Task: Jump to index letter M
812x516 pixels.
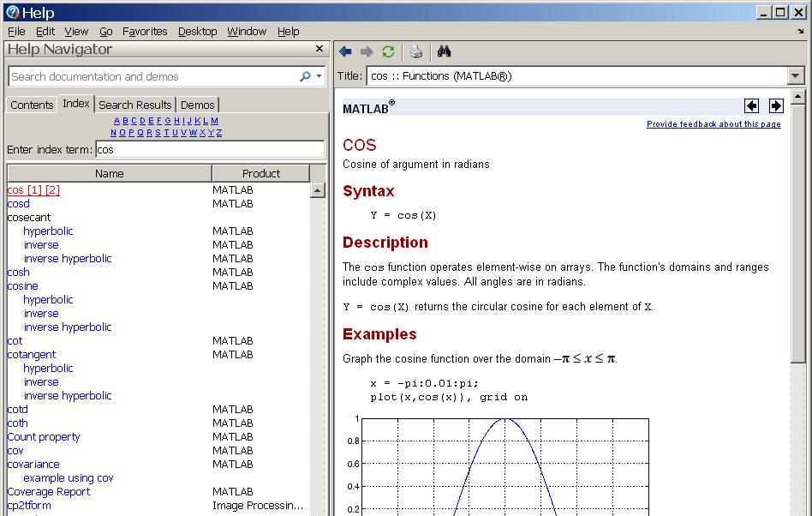Action: 214,121
